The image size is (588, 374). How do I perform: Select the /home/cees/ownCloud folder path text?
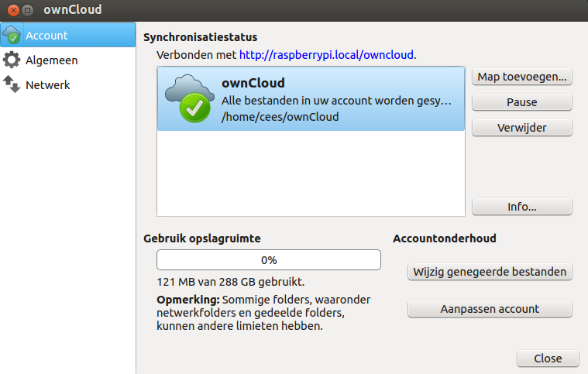coord(280,117)
